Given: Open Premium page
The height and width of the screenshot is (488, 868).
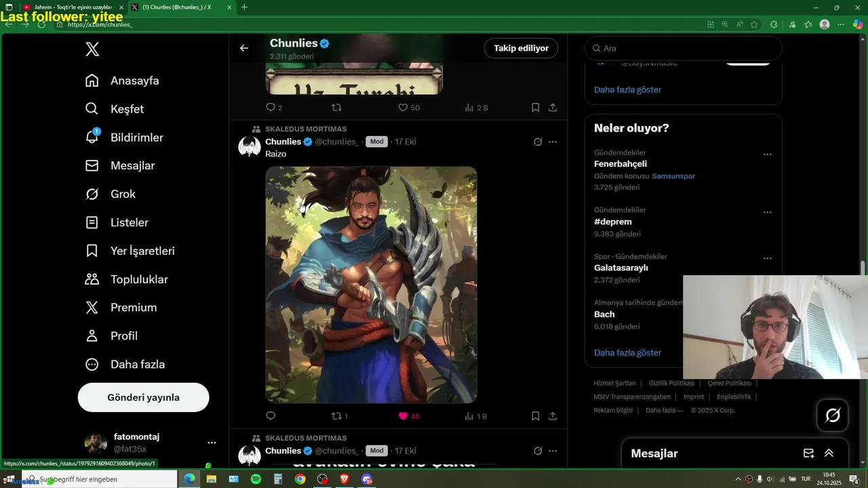Looking at the screenshot, I should [121, 308].
